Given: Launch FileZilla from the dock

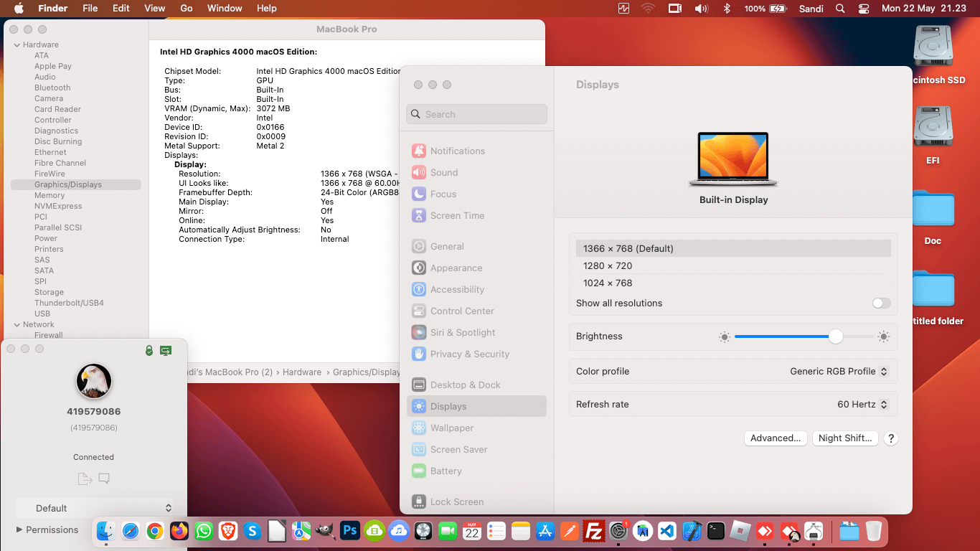Looking at the screenshot, I should pos(593,531).
